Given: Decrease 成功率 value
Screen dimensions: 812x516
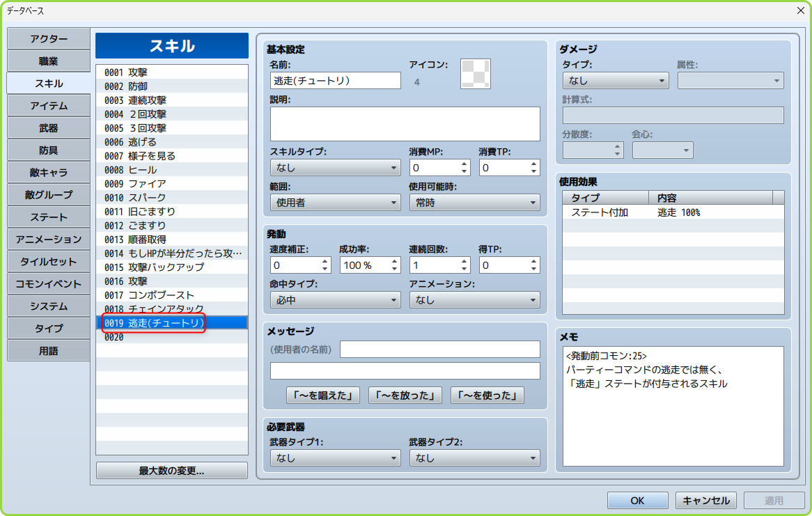Looking at the screenshot, I should click(x=395, y=269).
